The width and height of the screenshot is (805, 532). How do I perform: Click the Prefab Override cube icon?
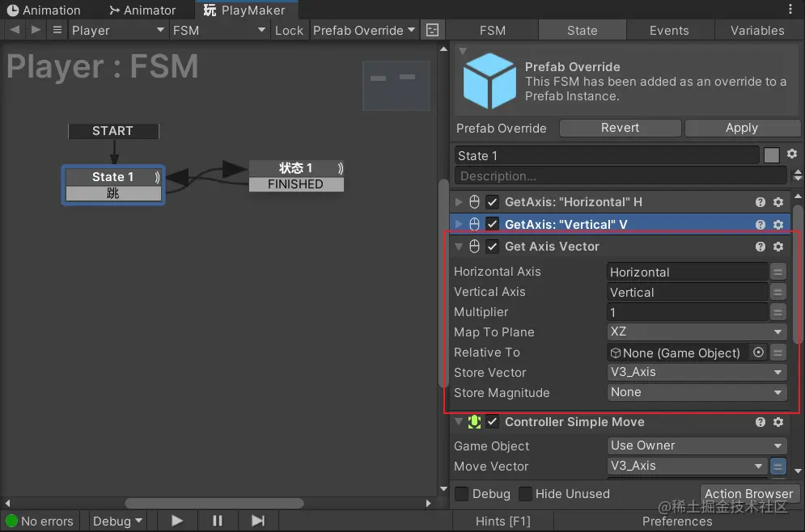click(489, 81)
